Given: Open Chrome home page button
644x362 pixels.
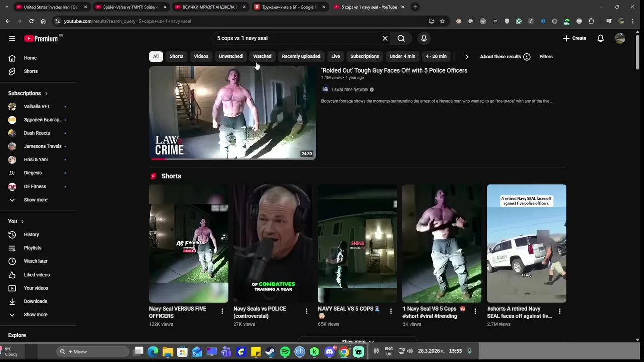Looking at the screenshot, I should pos(43,21).
